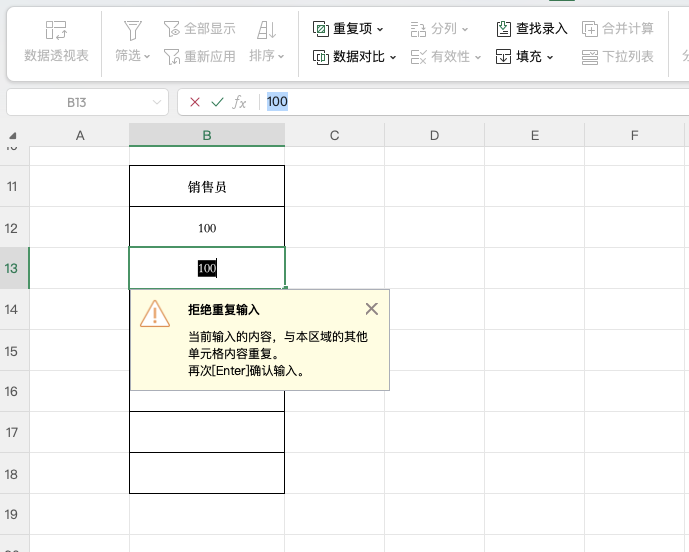
Task: Close the 拒绝重复输入 warning popup
Action: pyautogui.click(x=372, y=309)
